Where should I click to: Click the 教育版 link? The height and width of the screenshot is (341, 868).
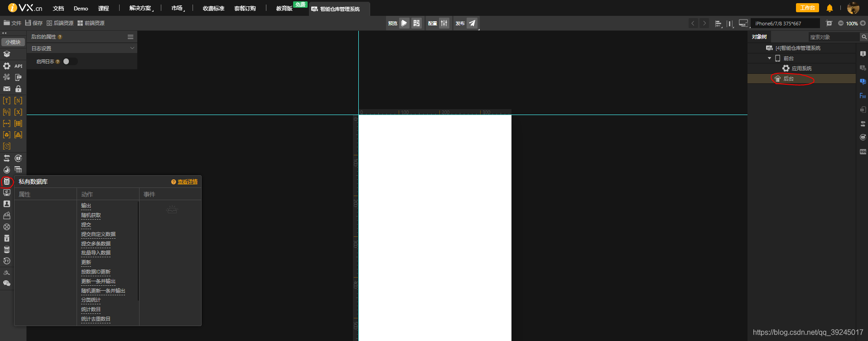[x=285, y=9]
